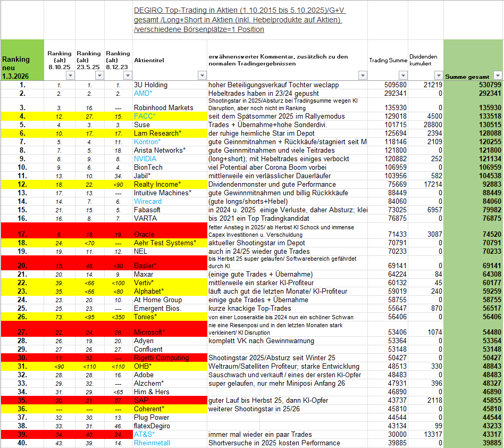
Task: Select the red Oracle stock cell
Action: (x=145, y=234)
